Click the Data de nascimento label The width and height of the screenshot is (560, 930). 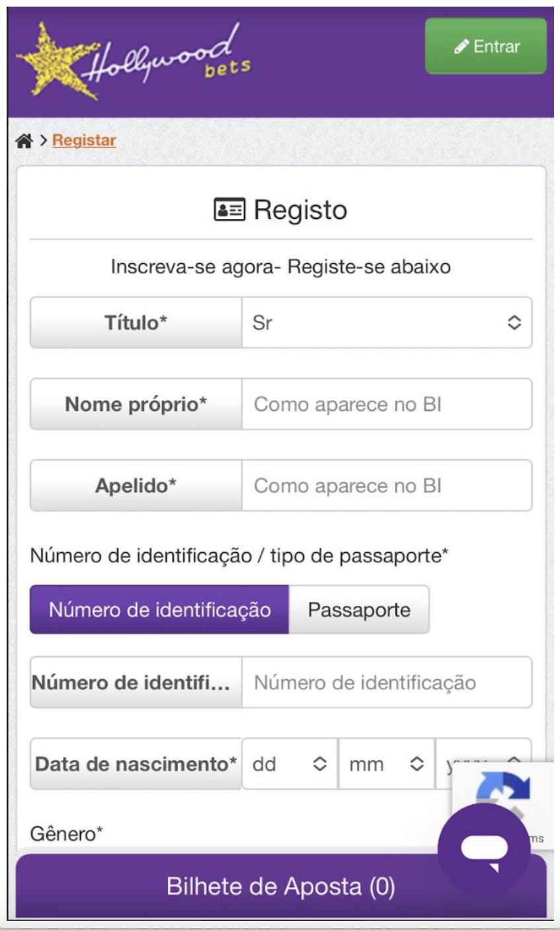click(136, 764)
